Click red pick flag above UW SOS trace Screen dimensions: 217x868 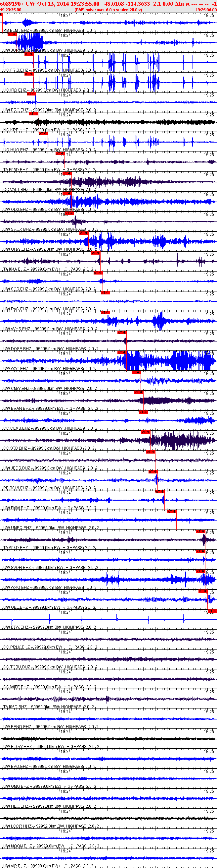(x=98, y=273)
